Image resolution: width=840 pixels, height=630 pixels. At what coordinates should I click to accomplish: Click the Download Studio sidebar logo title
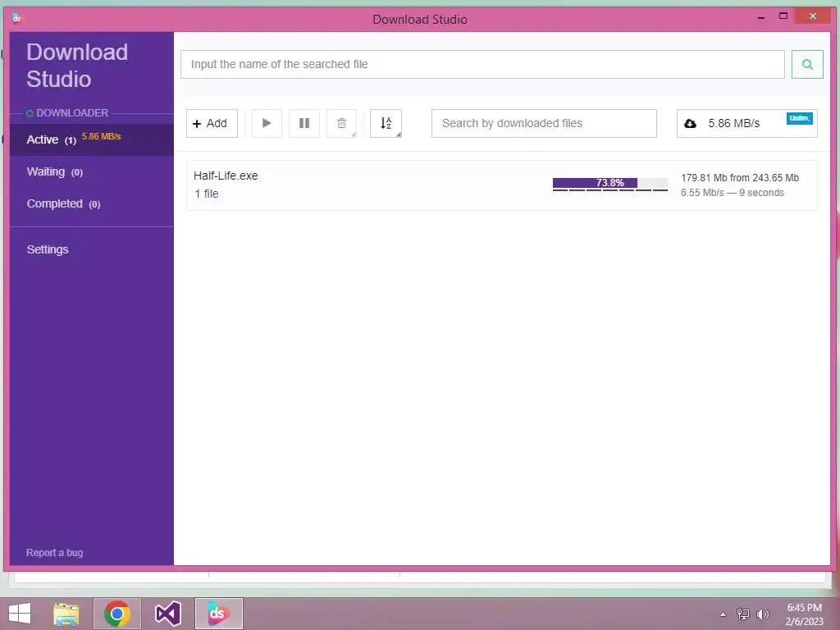[77, 66]
